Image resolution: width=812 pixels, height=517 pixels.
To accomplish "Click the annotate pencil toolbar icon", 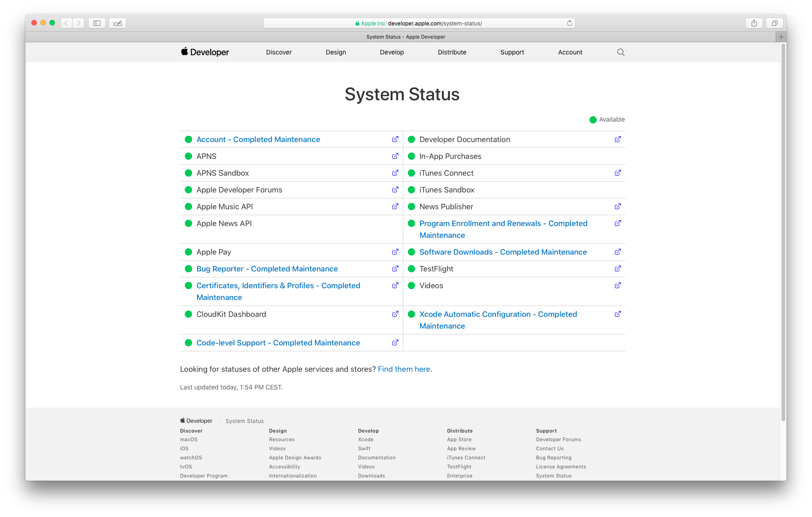I will 118,23.
